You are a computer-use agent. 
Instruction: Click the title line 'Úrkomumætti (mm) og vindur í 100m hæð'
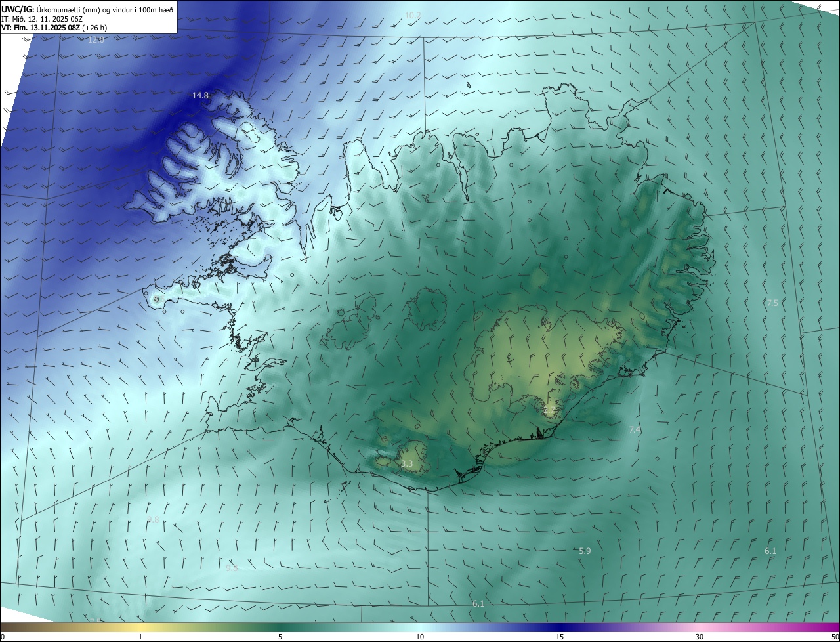coord(105,9)
